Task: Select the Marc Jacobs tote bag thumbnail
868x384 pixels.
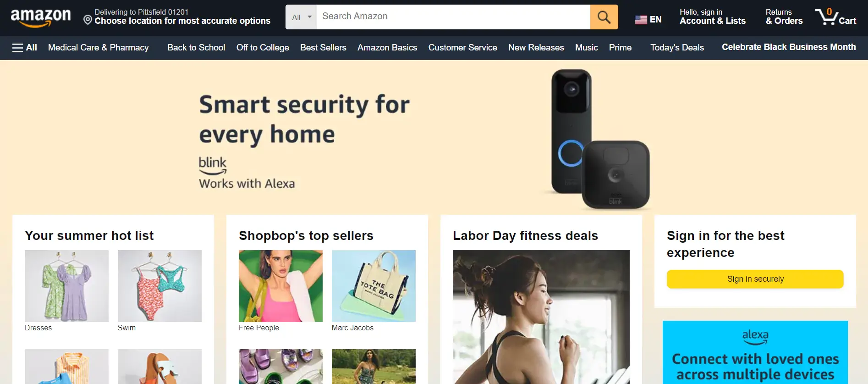Action: [374, 286]
